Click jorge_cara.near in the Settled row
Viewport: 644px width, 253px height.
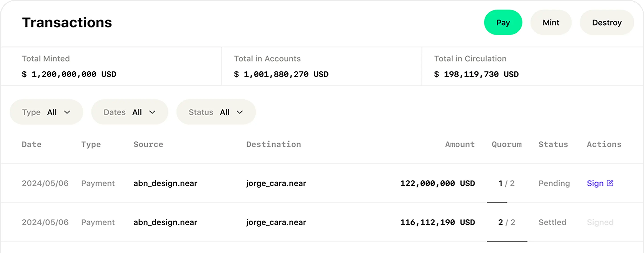pos(276,222)
